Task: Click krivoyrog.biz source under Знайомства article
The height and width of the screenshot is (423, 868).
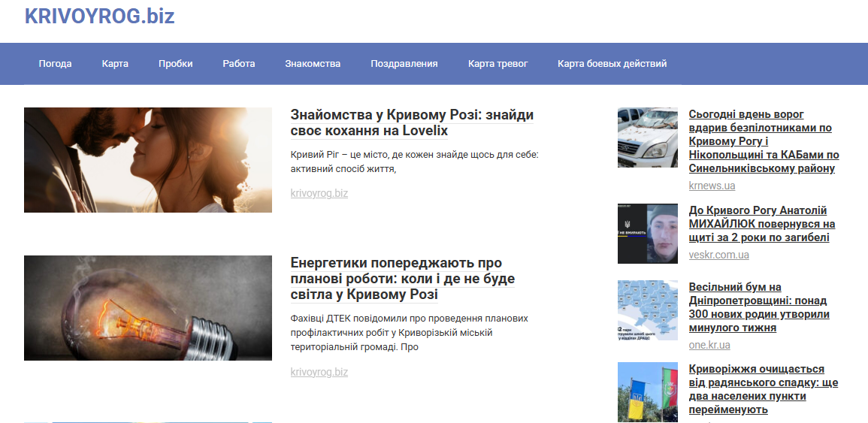Action: [319, 193]
